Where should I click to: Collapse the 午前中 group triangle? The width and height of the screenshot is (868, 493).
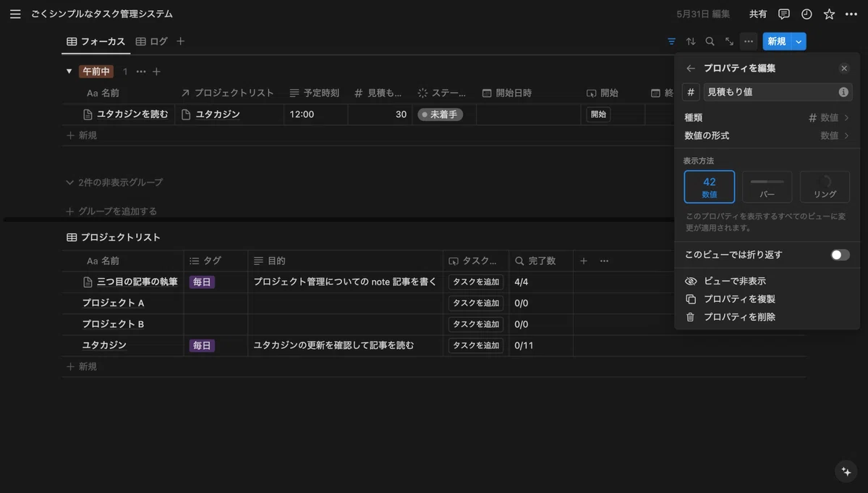tap(69, 72)
